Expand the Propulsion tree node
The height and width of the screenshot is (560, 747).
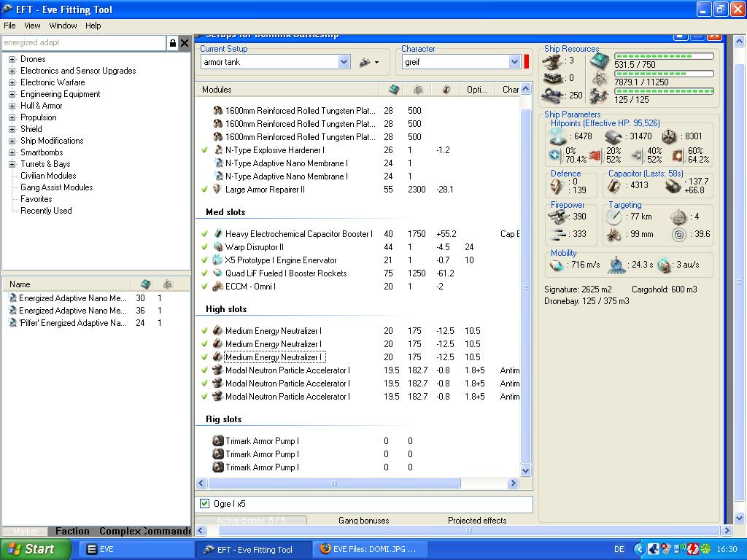pos(12,117)
